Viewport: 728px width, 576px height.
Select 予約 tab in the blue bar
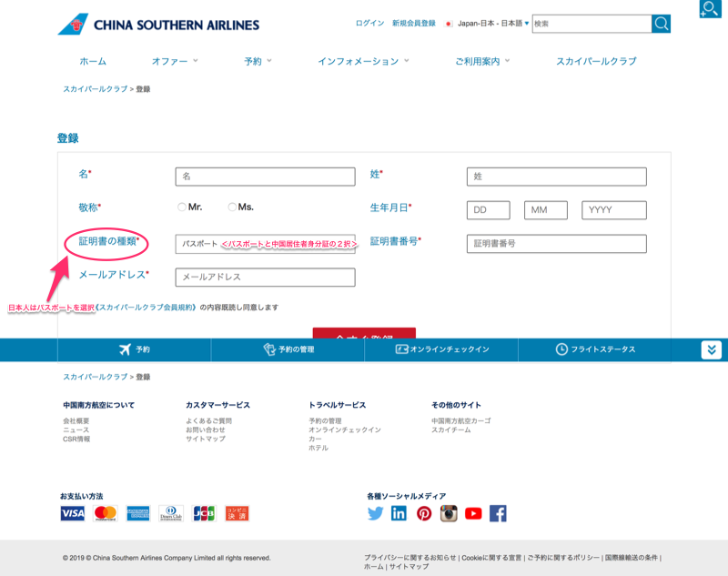tap(134, 349)
